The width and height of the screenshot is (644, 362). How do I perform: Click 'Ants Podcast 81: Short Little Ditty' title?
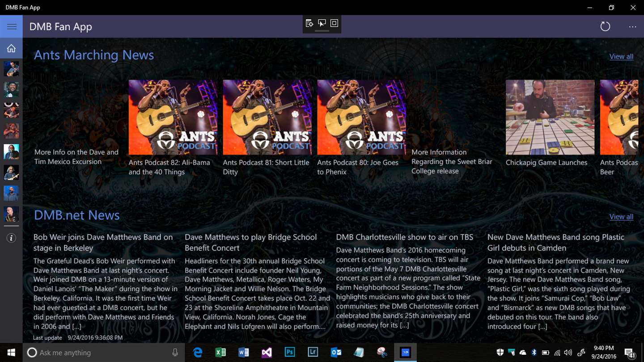tap(266, 167)
